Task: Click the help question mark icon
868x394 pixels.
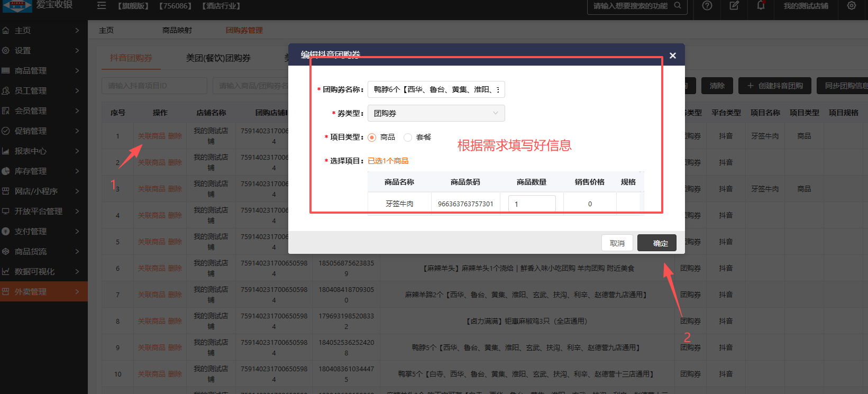Action: (707, 6)
